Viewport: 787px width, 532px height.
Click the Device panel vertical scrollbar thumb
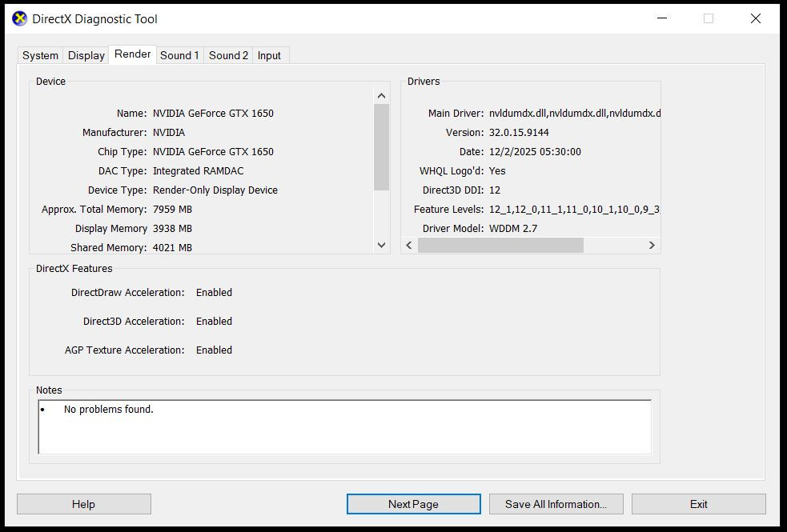pos(381,147)
